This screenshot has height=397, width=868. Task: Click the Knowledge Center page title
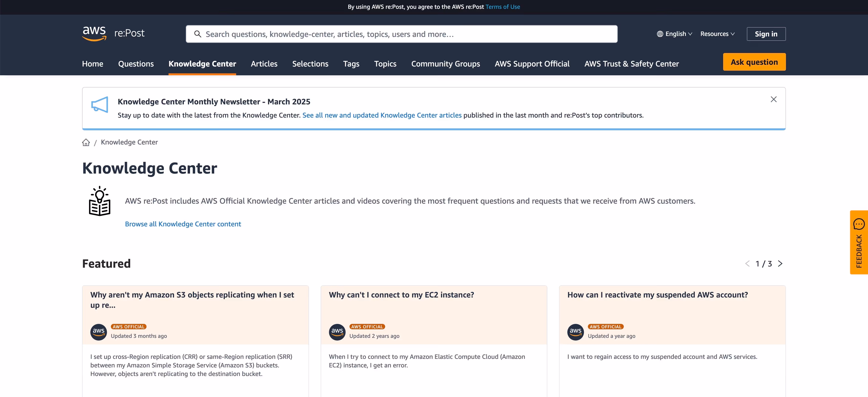pos(150,168)
